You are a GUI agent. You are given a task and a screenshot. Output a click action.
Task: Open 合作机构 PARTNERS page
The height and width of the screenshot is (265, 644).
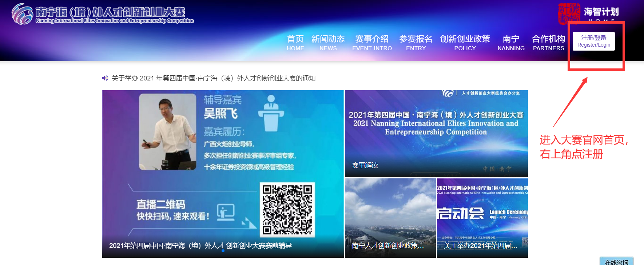(548, 43)
